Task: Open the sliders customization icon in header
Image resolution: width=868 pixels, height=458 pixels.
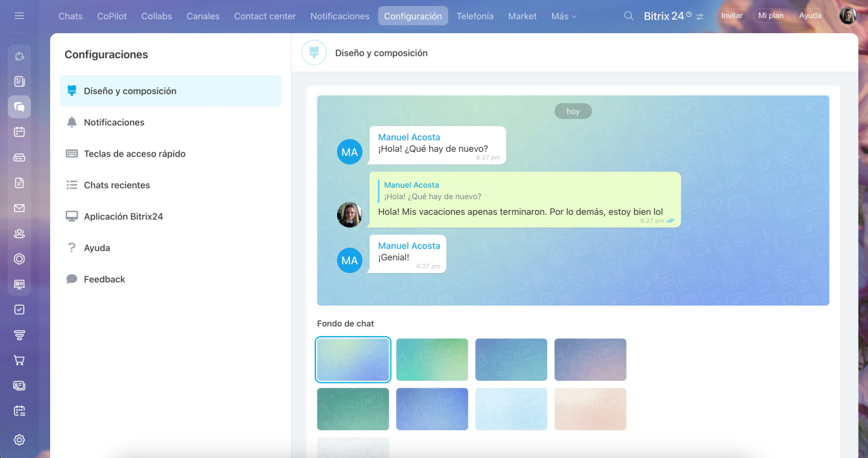Action: (x=700, y=16)
